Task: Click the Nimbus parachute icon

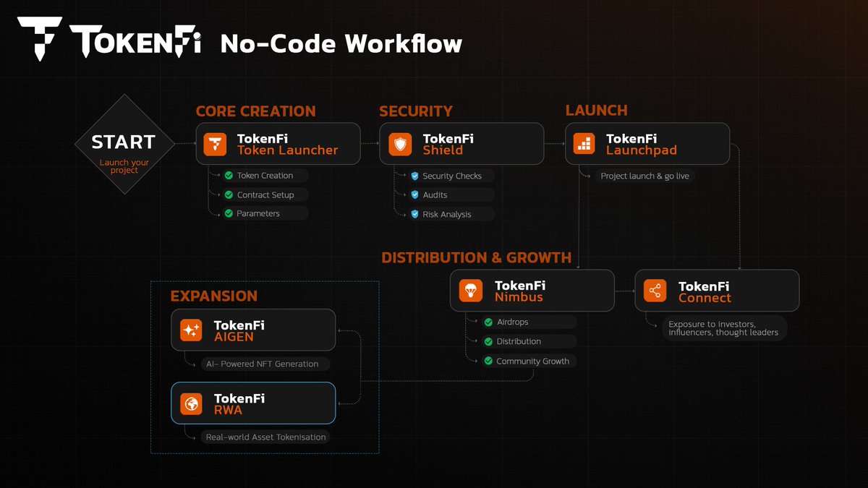Action: (471, 291)
